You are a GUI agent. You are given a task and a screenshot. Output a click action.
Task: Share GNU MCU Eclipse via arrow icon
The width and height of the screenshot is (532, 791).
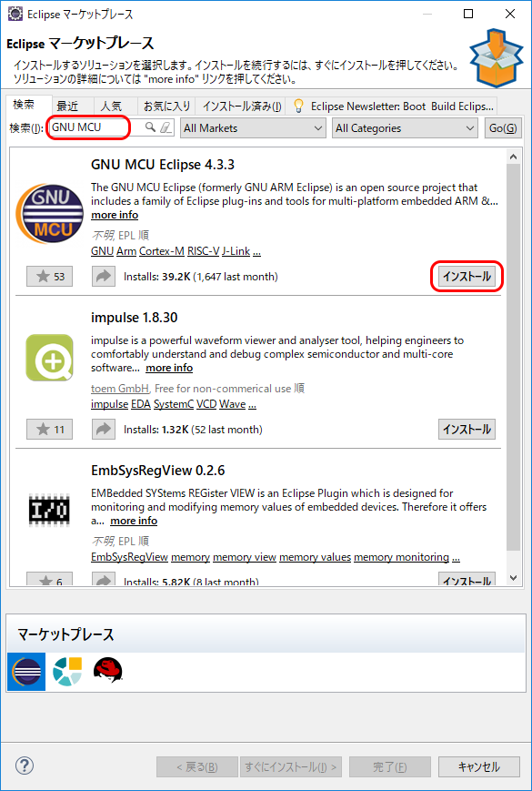tap(104, 277)
